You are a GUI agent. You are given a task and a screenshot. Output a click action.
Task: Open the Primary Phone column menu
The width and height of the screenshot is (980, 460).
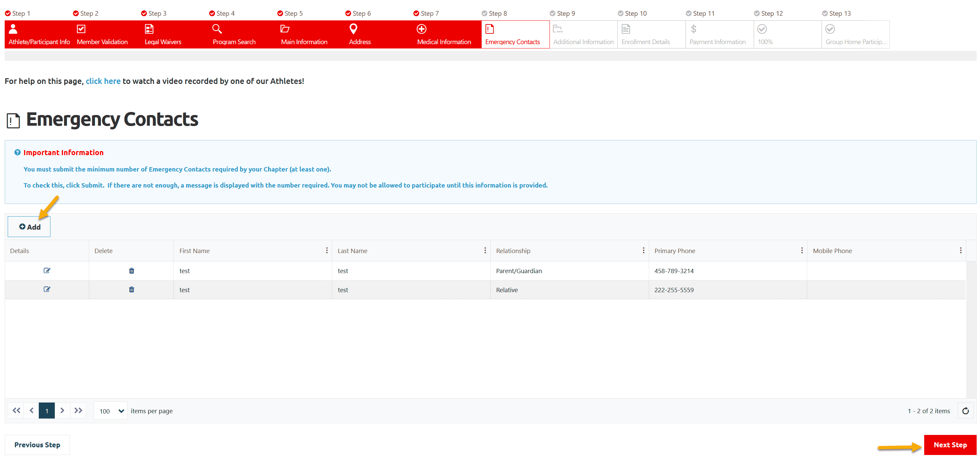802,250
